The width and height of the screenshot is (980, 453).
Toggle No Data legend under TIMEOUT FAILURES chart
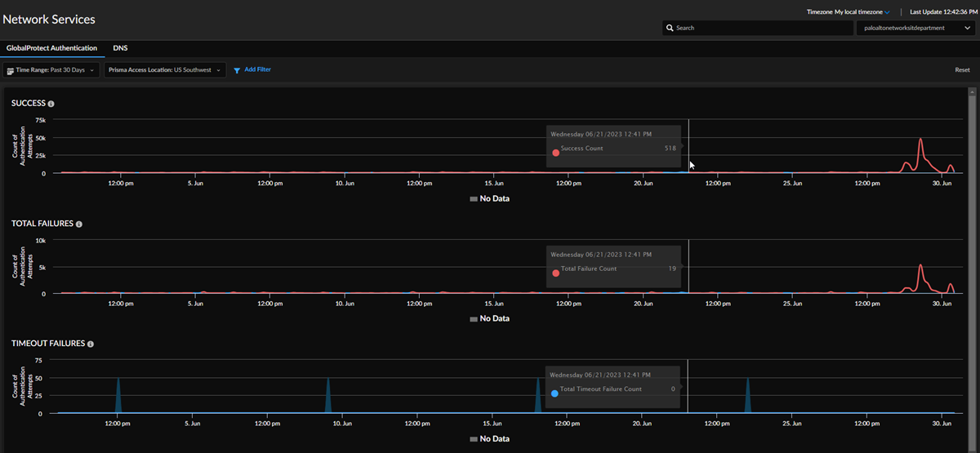coord(489,438)
